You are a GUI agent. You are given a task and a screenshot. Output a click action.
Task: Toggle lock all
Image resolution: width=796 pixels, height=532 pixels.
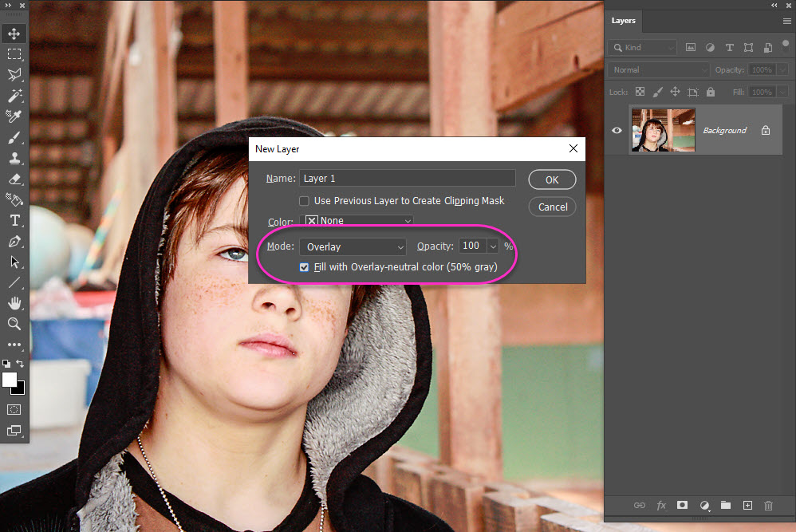click(711, 92)
